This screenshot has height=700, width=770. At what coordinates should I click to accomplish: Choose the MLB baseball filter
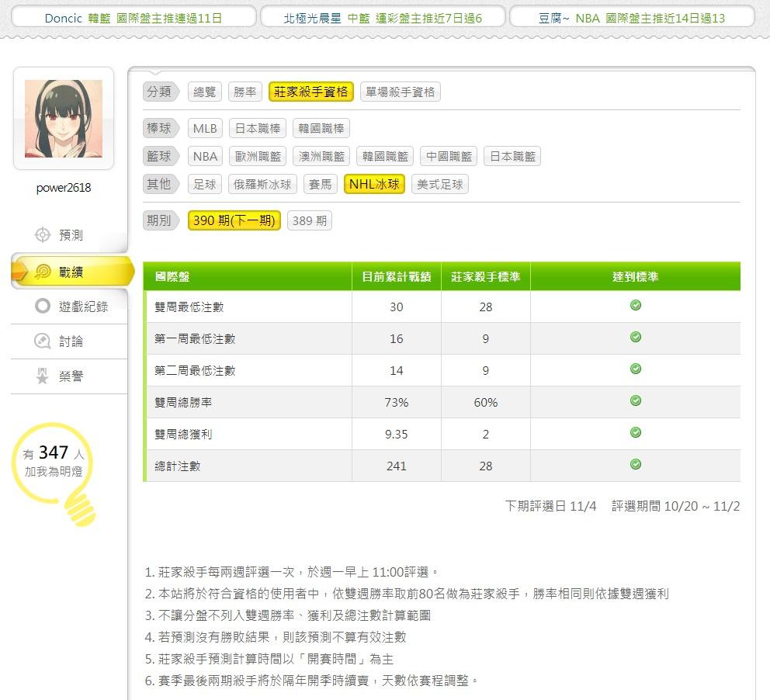205,129
